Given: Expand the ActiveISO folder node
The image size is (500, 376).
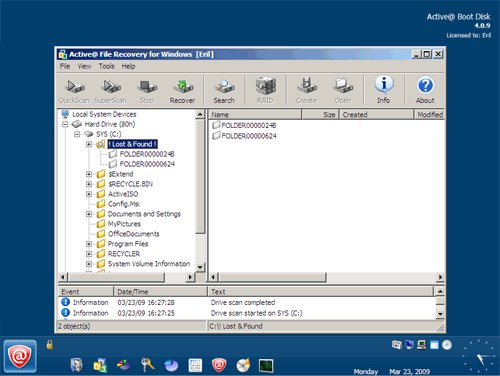Looking at the screenshot, I should [89, 194].
